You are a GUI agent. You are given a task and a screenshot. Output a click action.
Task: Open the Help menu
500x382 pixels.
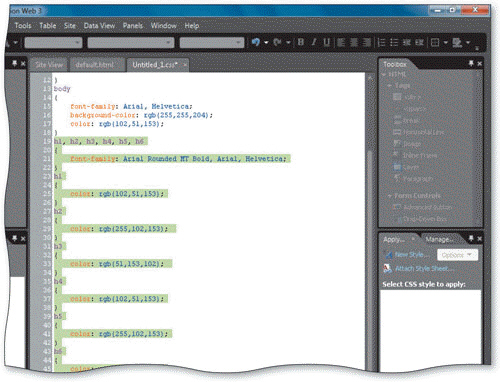click(x=192, y=26)
